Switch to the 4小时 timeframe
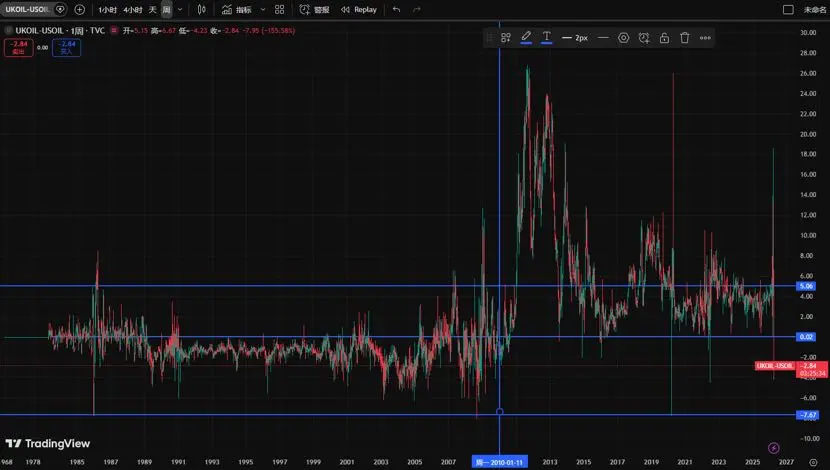830x470 pixels. (133, 10)
